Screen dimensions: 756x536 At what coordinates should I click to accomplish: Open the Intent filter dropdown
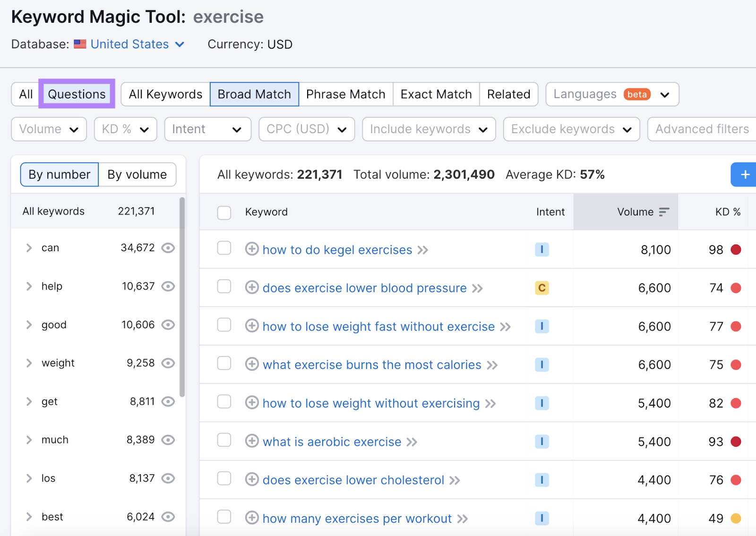[x=207, y=129]
